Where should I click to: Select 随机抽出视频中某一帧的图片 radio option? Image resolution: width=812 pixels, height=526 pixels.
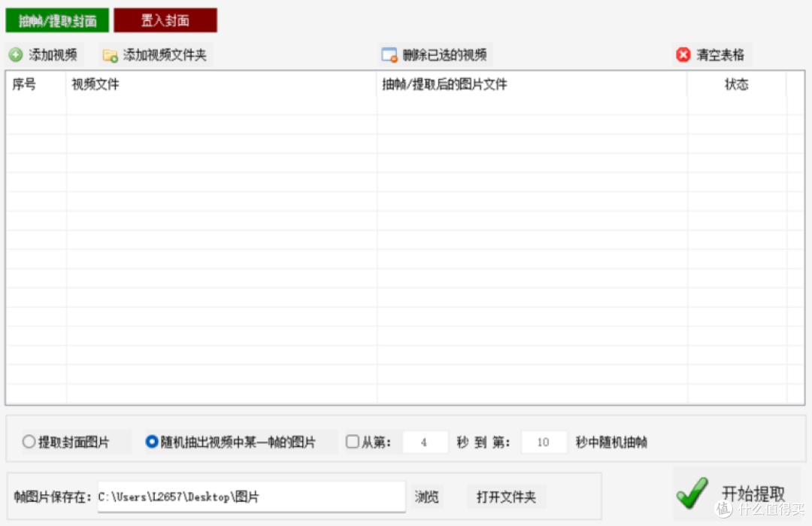(x=151, y=442)
